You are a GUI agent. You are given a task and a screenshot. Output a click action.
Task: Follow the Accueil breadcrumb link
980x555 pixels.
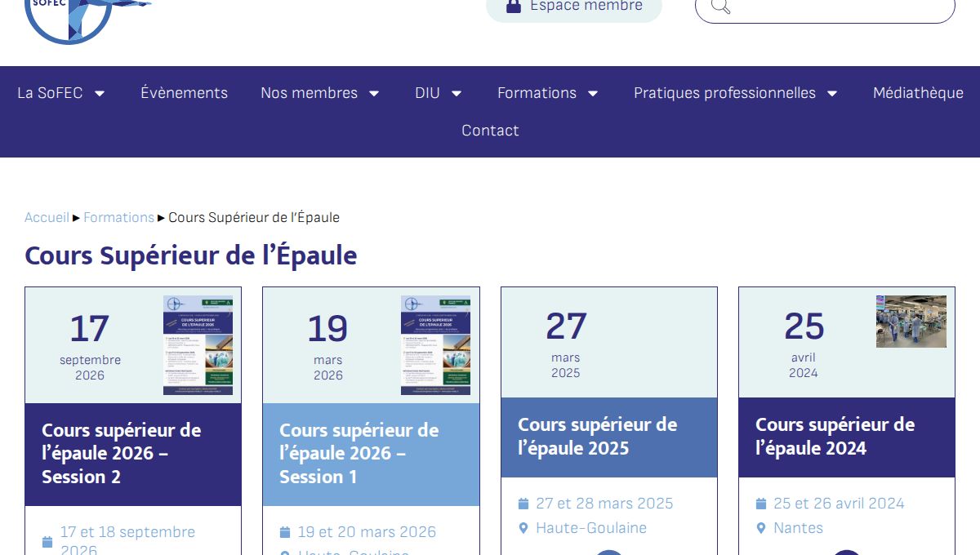(x=47, y=217)
